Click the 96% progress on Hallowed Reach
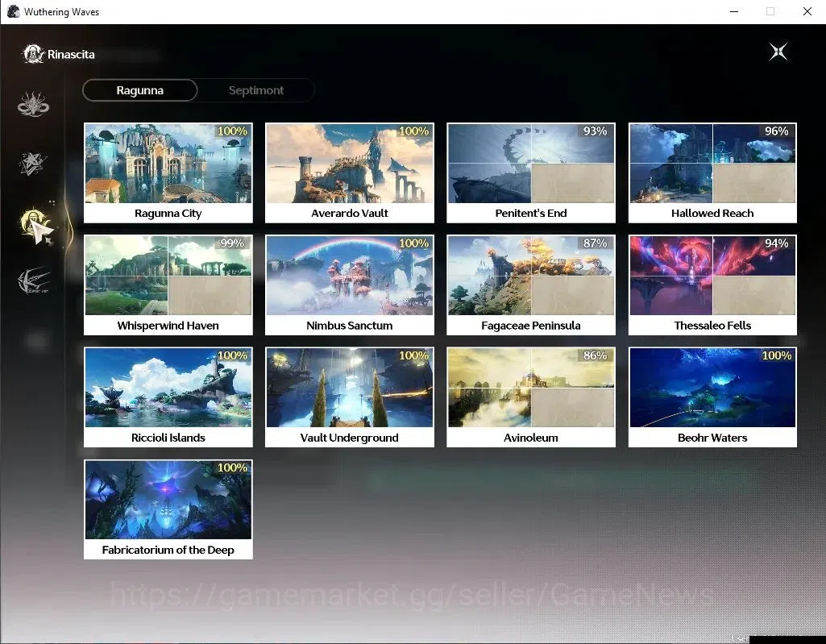The width and height of the screenshot is (826, 644). click(x=777, y=131)
